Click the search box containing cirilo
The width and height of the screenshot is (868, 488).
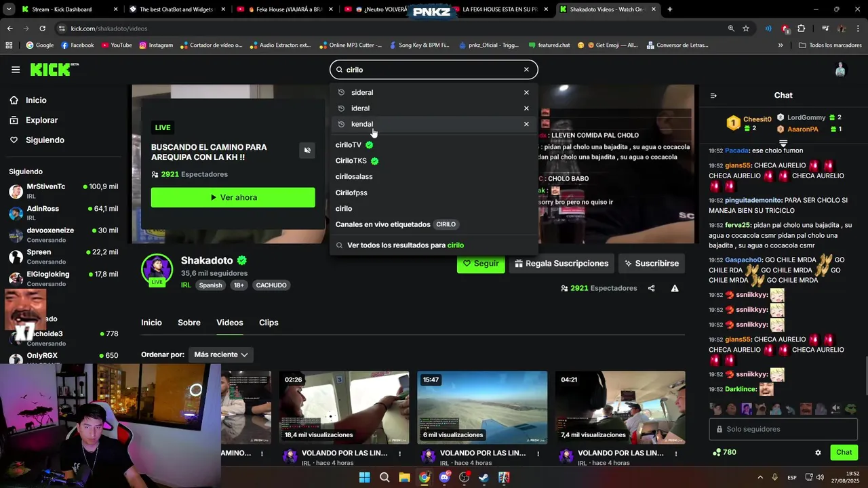point(433,69)
